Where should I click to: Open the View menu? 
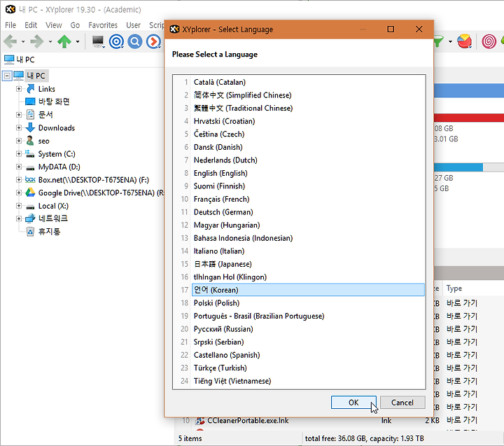pyautogui.click(x=54, y=25)
